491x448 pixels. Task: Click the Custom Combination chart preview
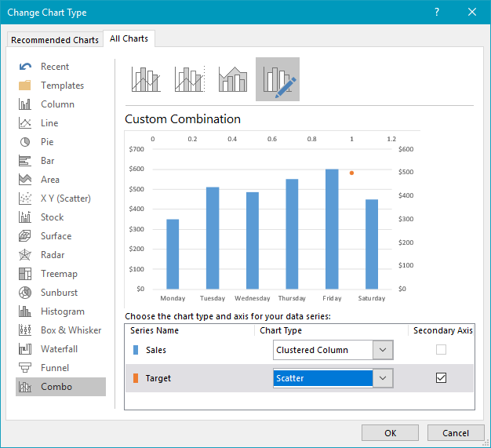[x=272, y=218]
